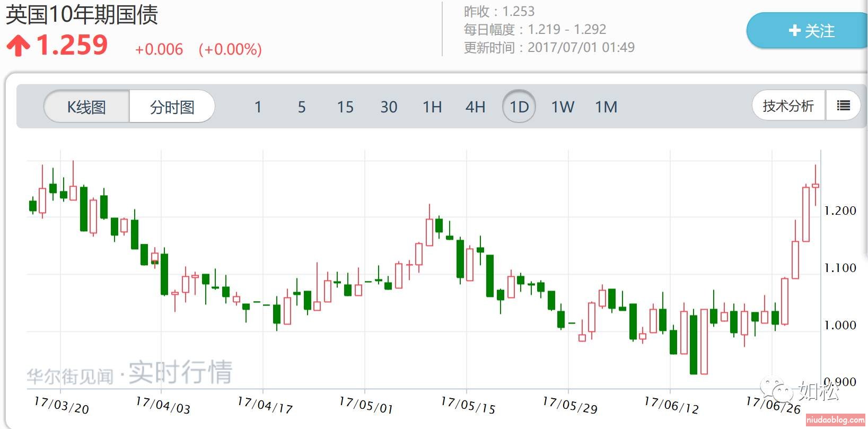Select the 1W weekly interval
The height and width of the screenshot is (429, 868).
click(x=563, y=107)
